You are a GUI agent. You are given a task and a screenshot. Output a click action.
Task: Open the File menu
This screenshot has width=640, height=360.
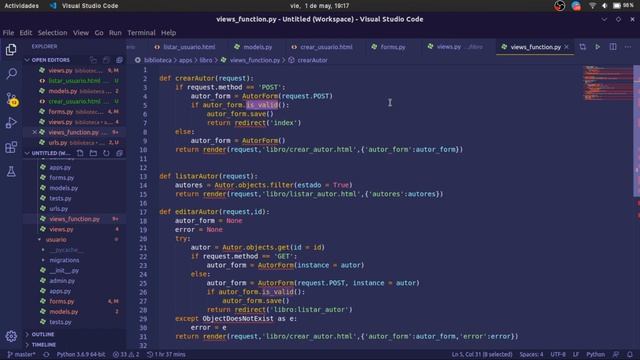[8, 33]
